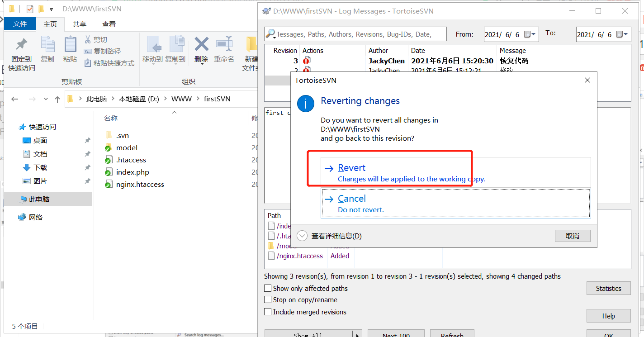Click Cancel, do not revert
The height and width of the screenshot is (337, 644).
point(456,203)
